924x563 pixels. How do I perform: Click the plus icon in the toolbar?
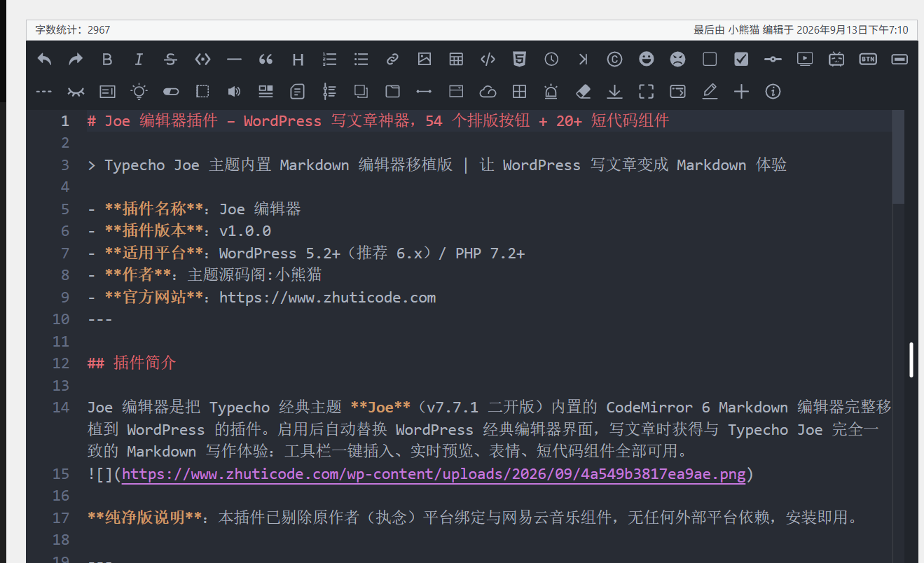click(741, 92)
